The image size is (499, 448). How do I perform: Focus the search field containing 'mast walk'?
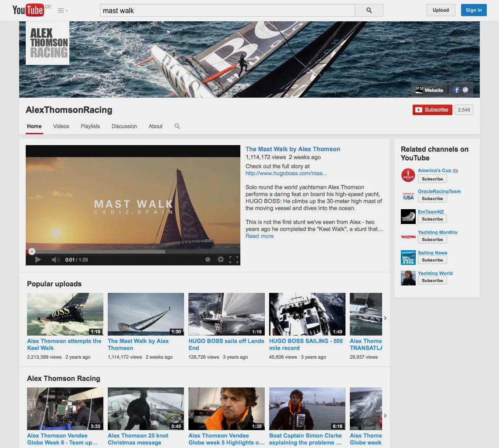227,10
